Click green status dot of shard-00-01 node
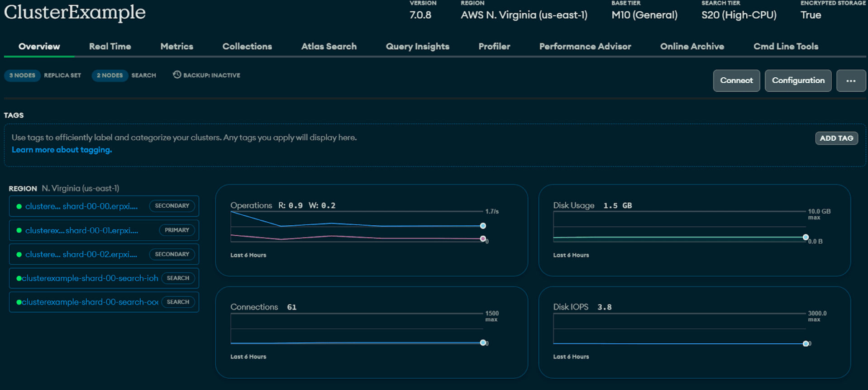The height and width of the screenshot is (390, 868). 19,230
